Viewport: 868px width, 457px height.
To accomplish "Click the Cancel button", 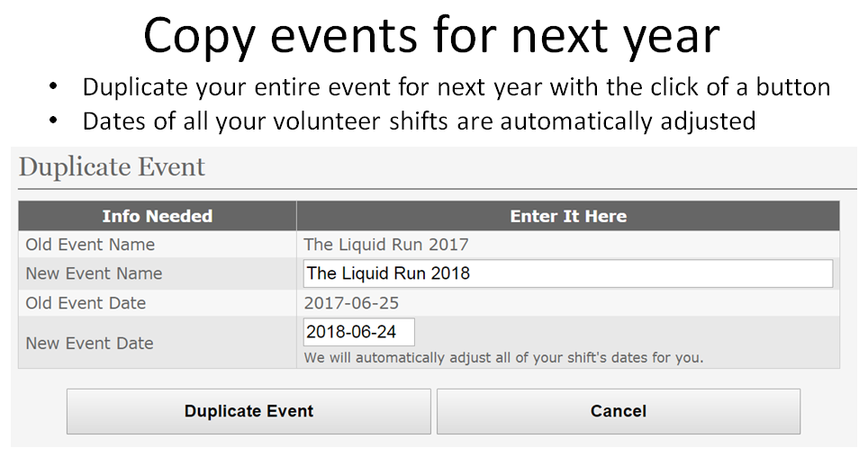I will point(618,411).
